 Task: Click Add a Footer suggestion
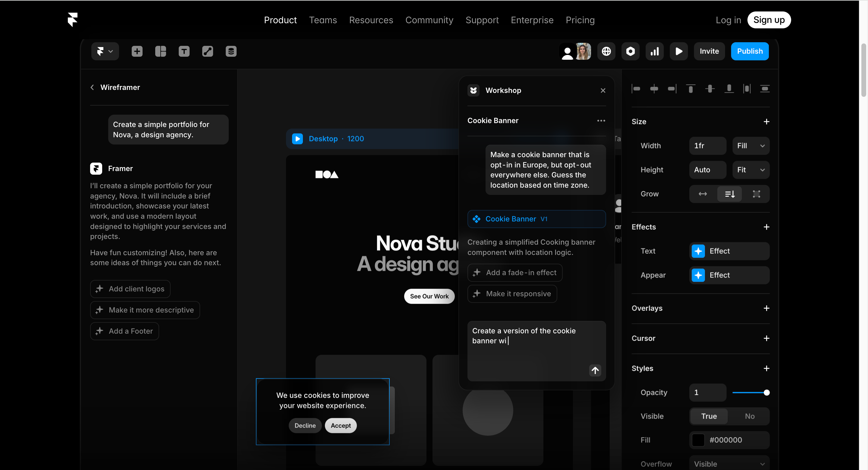pyautogui.click(x=124, y=331)
